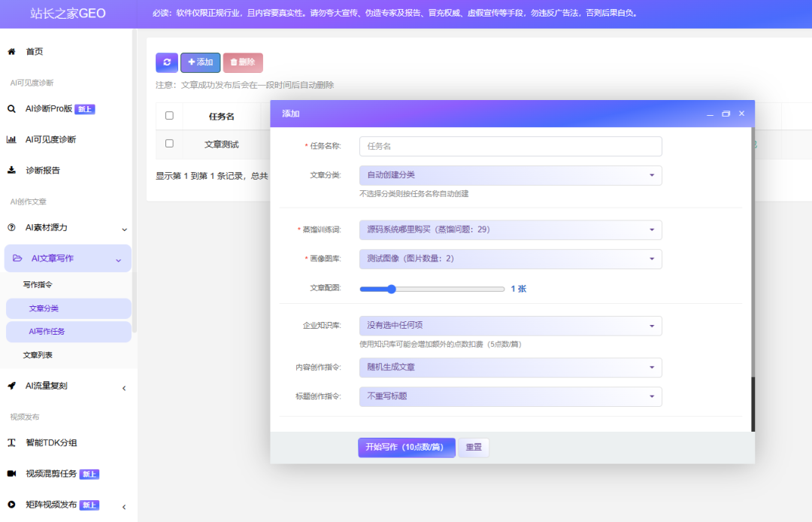The width and height of the screenshot is (812, 522).
Task: Click the home icon beside 首页
Action: [11, 51]
